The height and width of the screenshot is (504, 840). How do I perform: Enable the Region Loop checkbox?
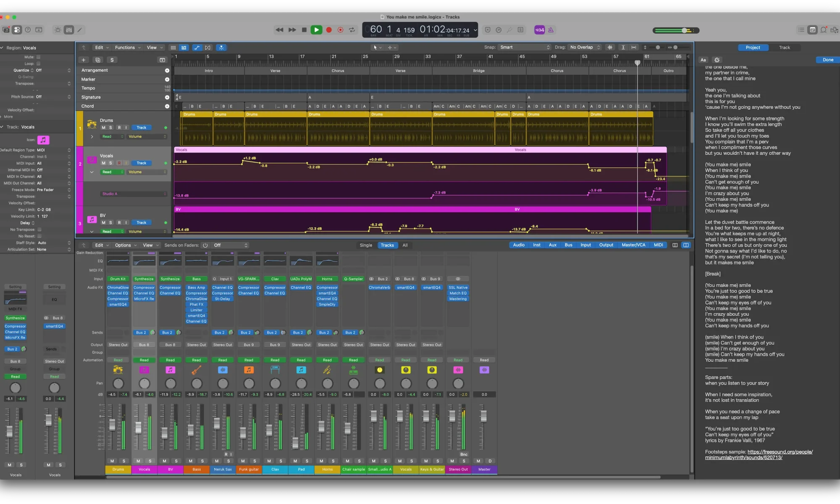pos(38,64)
